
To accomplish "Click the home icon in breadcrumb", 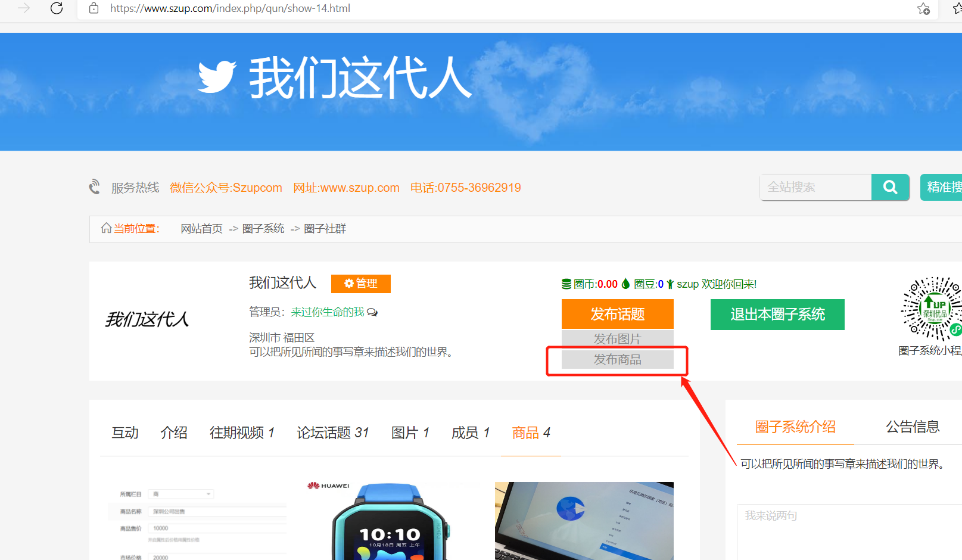I will [x=106, y=228].
